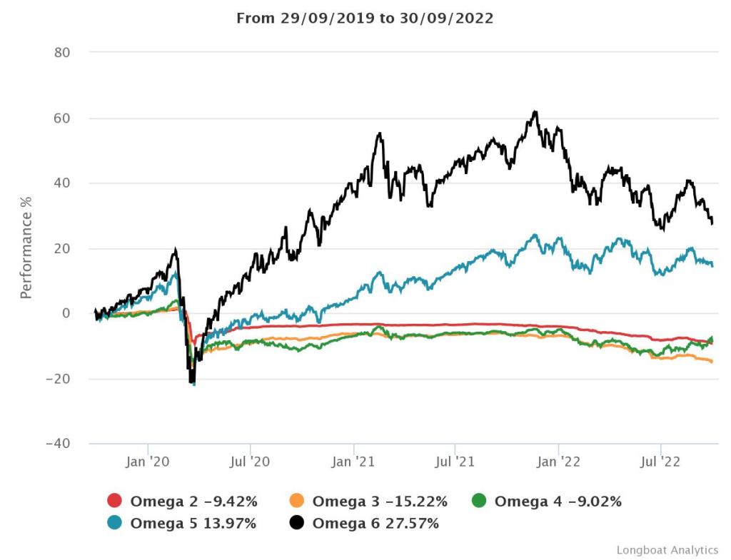Toggle the Omega 6 black legend marker
731x560 pixels.
[x=298, y=524]
